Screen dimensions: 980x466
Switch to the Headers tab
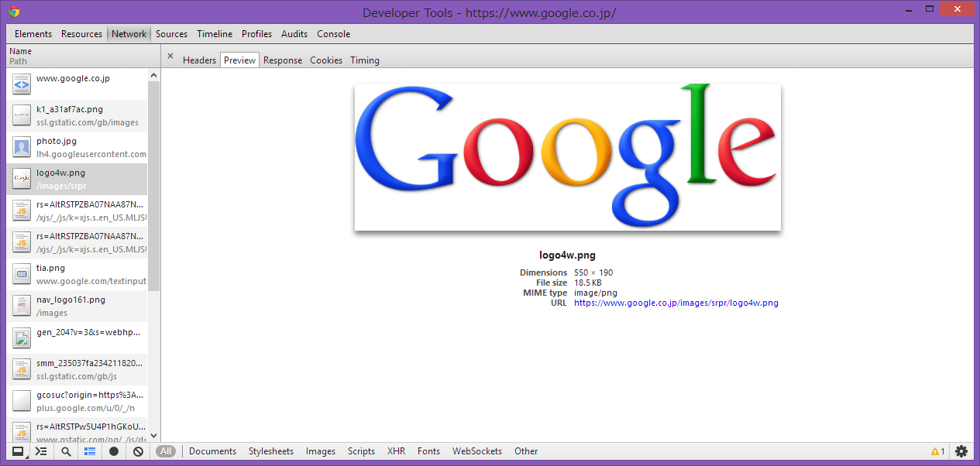(199, 60)
